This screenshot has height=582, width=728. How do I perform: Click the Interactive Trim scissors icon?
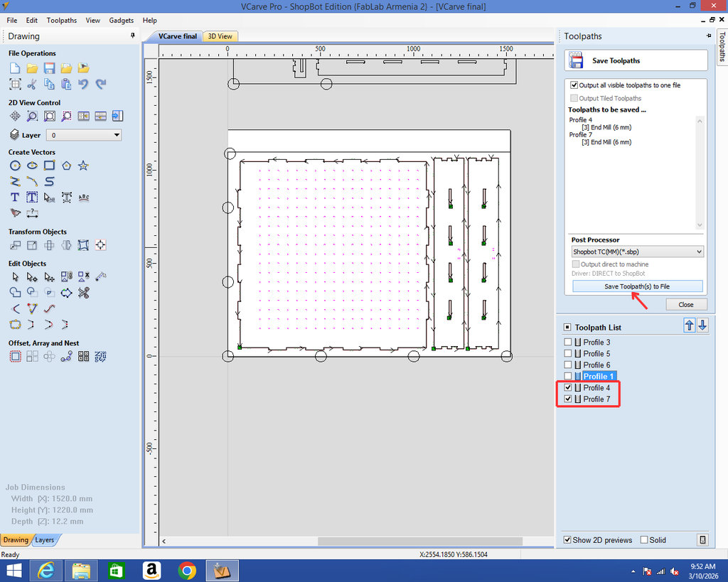83,293
